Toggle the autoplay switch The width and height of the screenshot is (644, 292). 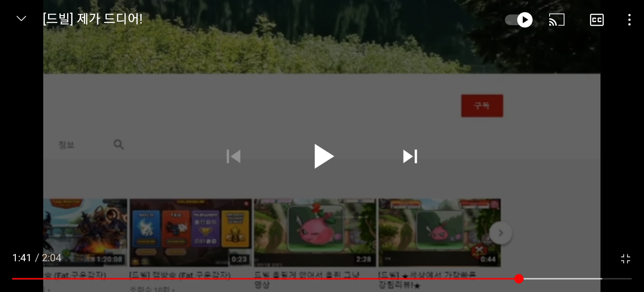pyautogui.click(x=519, y=20)
